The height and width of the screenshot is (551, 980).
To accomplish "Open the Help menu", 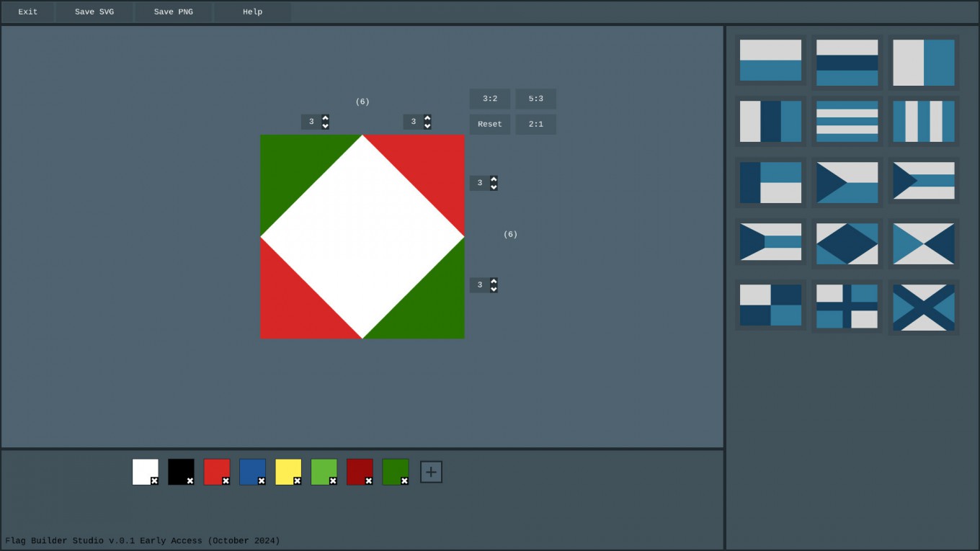I will 252,12.
